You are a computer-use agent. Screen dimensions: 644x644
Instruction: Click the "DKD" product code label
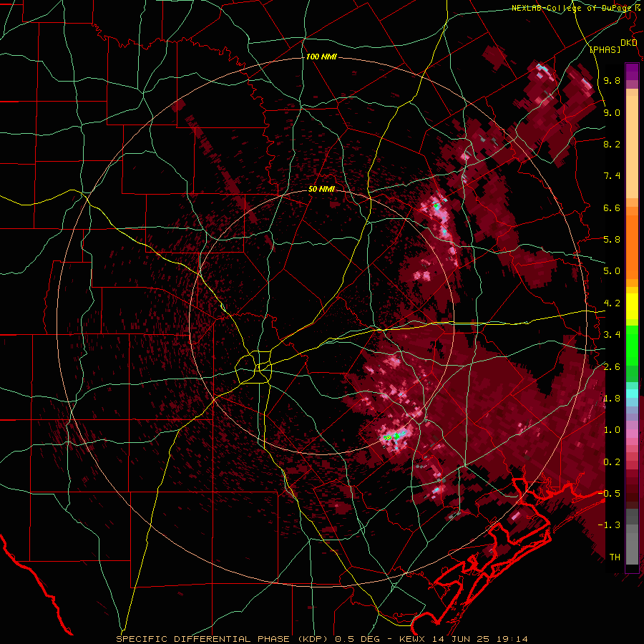[x=629, y=43]
